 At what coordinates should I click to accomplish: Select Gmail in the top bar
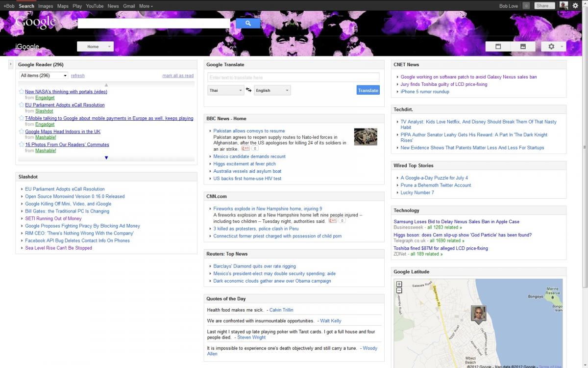[129, 6]
